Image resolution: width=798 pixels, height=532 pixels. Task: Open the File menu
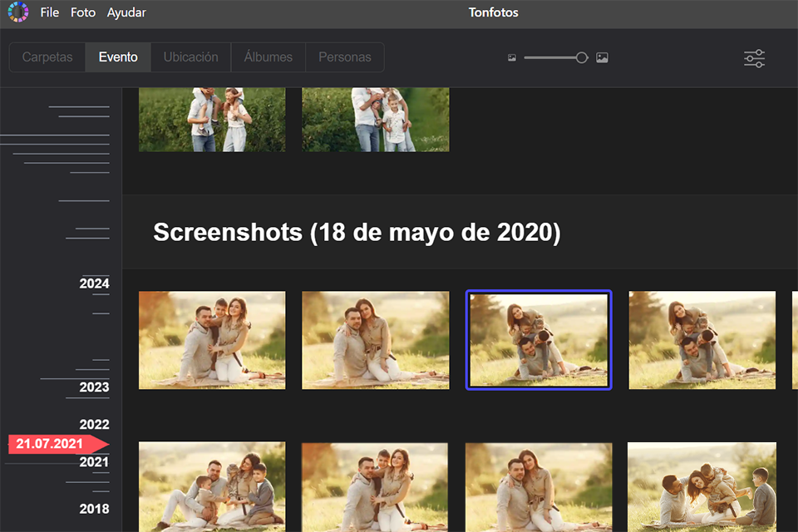coord(49,12)
